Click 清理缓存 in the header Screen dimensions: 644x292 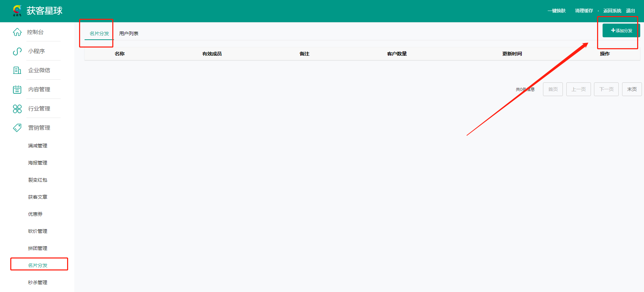[584, 11]
